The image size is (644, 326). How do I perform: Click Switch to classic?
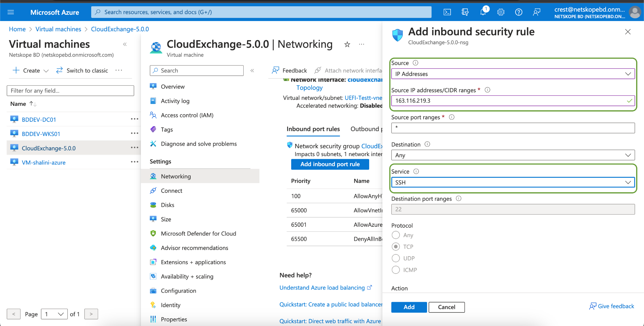coord(82,70)
